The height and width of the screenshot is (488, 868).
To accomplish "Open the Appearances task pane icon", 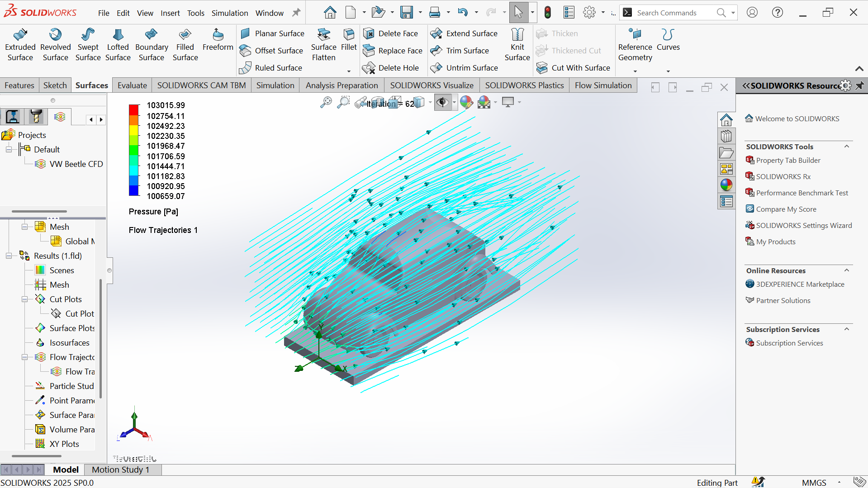I will click(x=726, y=185).
